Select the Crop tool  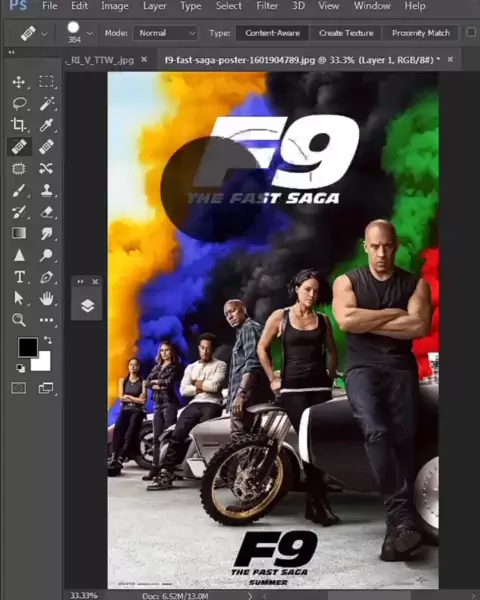click(x=18, y=125)
